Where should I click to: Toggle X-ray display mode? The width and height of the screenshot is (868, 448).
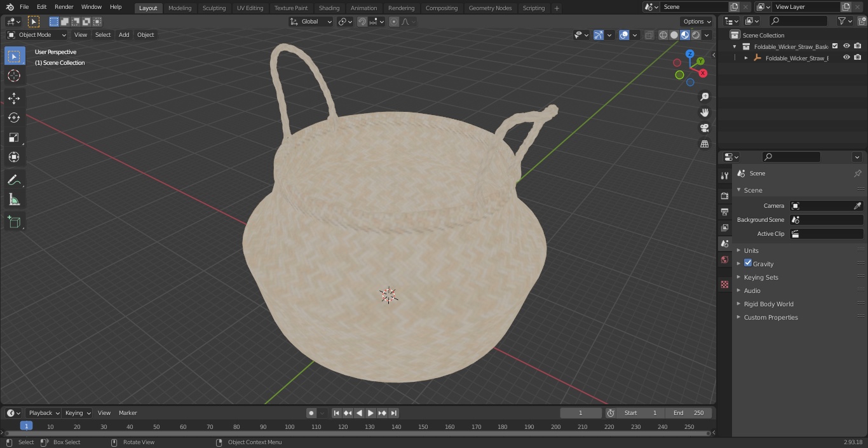click(x=649, y=35)
